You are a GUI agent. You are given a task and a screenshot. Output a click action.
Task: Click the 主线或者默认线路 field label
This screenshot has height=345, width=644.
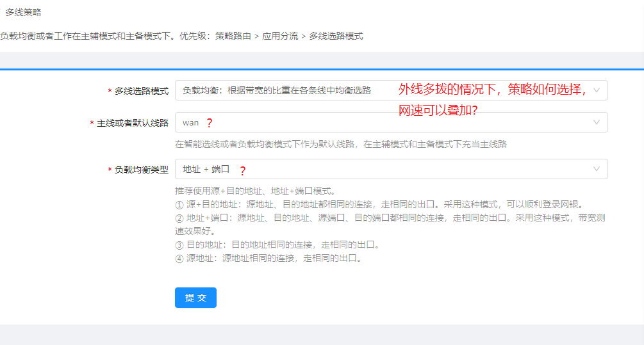point(132,123)
